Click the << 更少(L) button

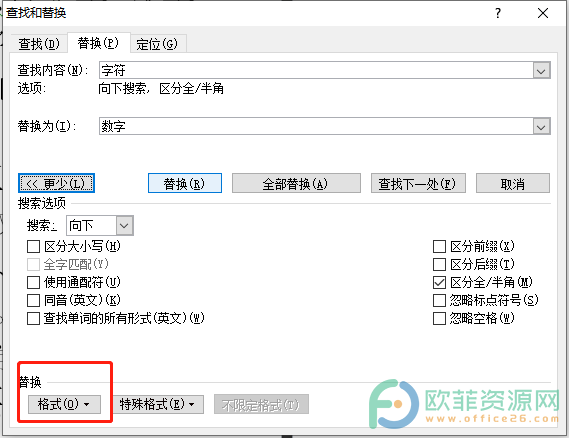pos(56,183)
